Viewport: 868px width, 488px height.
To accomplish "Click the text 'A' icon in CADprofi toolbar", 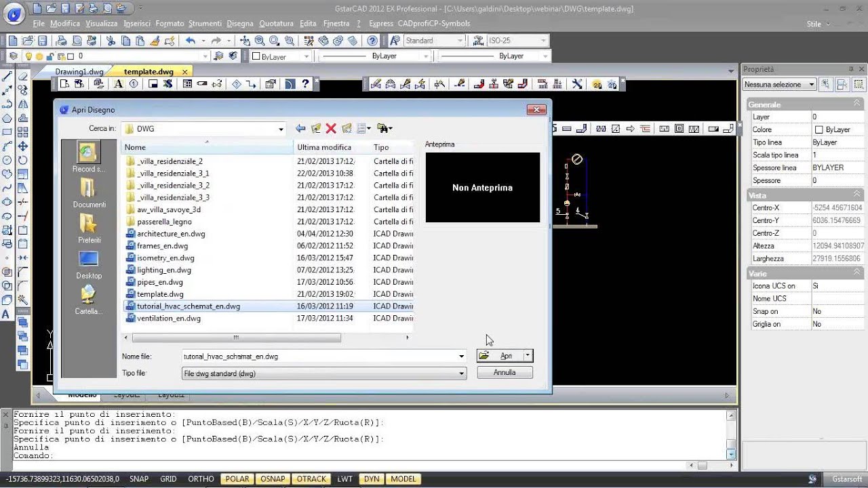I will tap(118, 84).
